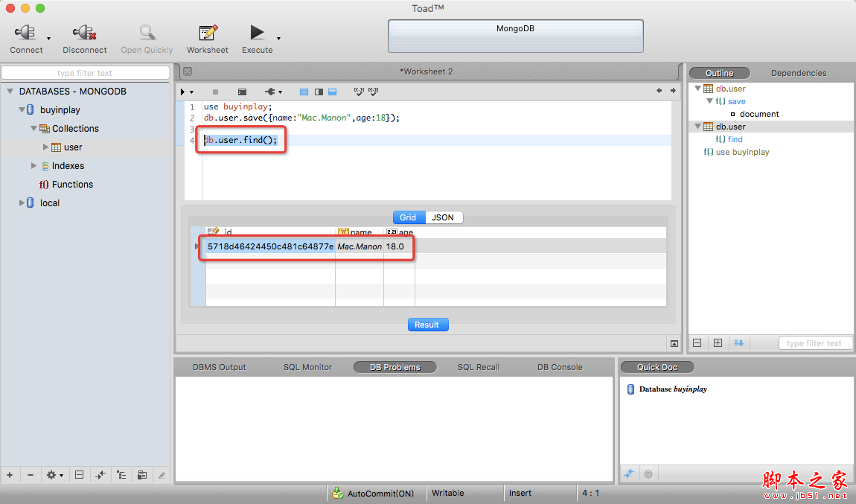856x504 pixels.
Task: Switch to the Outline tab
Action: click(720, 73)
